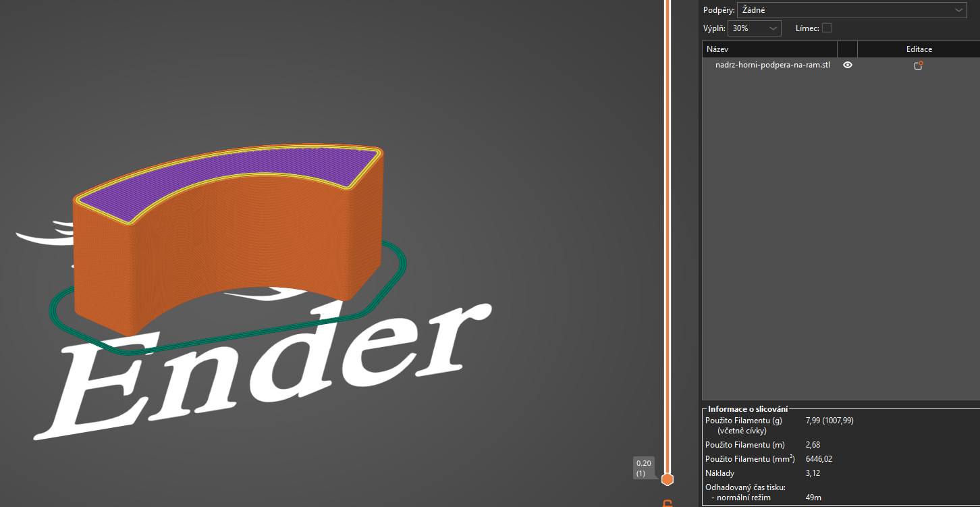Click the purple top layer of the sliced model
The width and height of the screenshot is (980, 507).
click(x=229, y=176)
